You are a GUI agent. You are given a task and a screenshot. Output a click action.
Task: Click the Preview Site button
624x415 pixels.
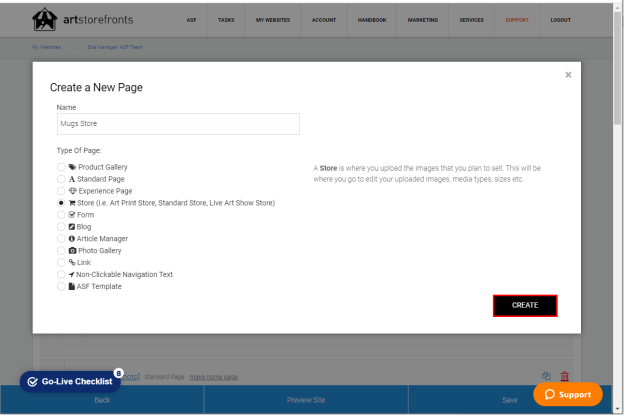[x=306, y=400]
